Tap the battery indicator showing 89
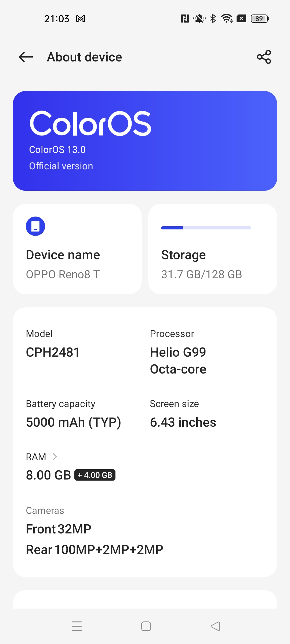The height and width of the screenshot is (644, 290). [260, 19]
